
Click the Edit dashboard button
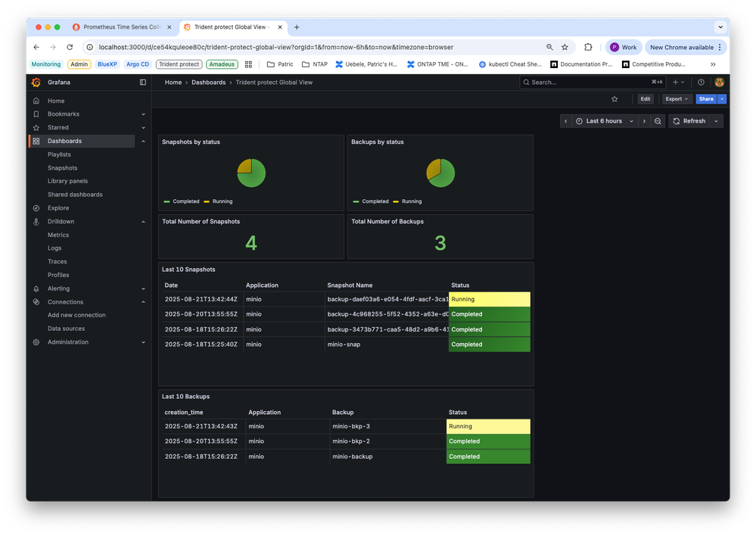(645, 99)
